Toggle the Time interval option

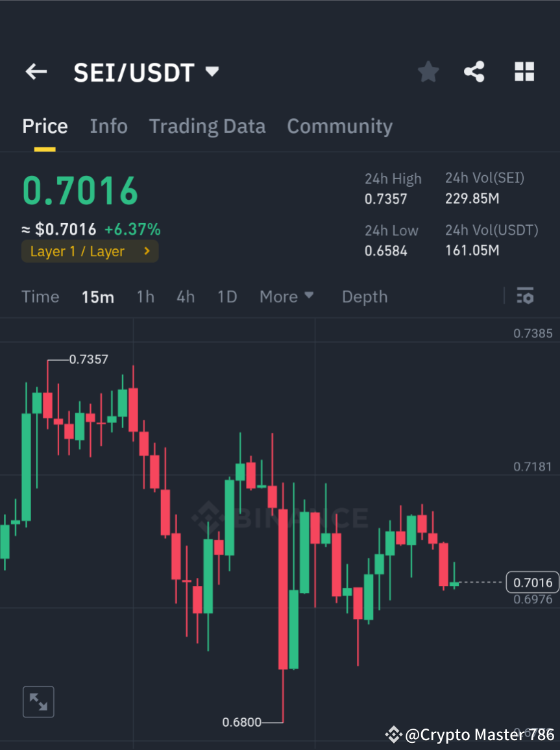point(40,296)
